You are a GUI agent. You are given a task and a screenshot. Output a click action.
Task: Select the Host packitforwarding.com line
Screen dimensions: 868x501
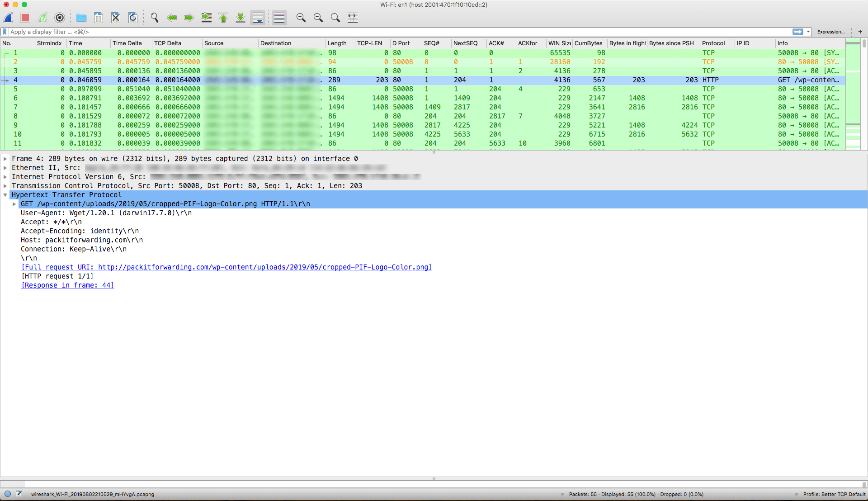82,240
